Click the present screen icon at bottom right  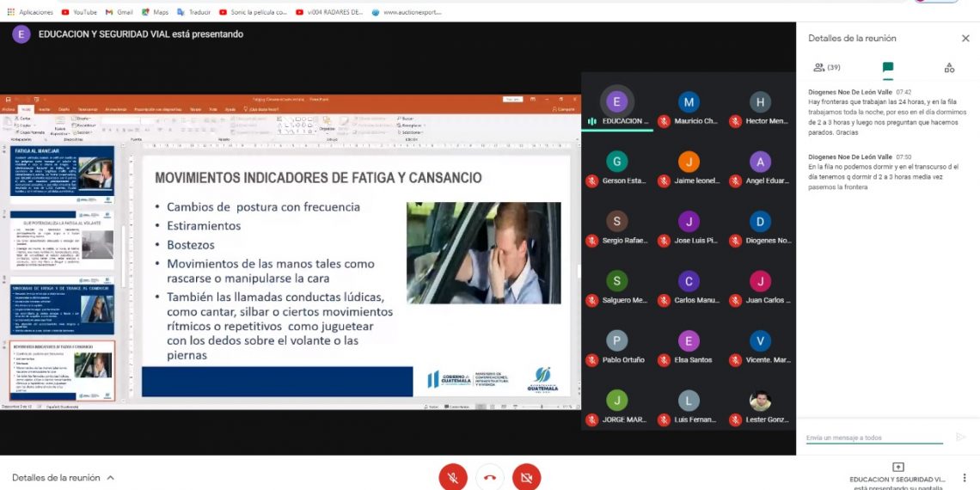coord(897,467)
